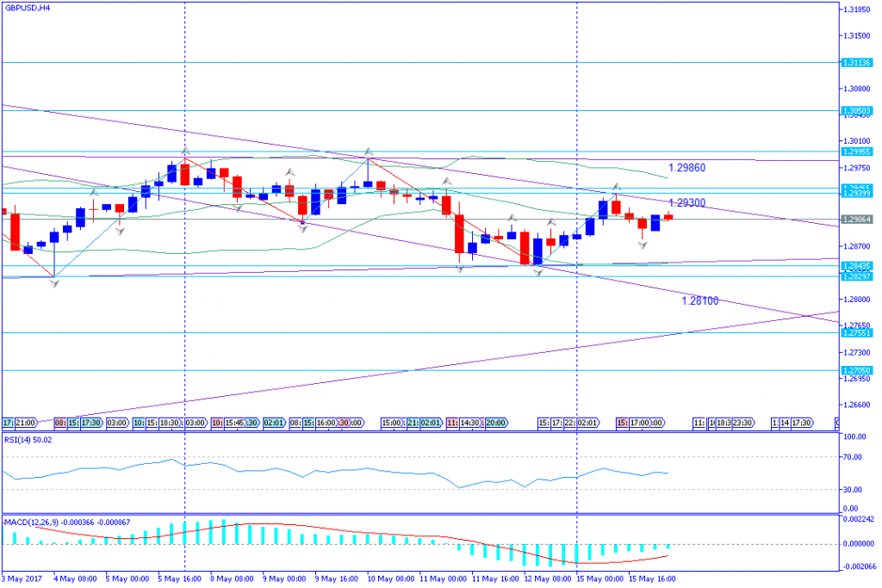The height and width of the screenshot is (588, 882).
Task: Click the 23:30 event marker at far right
Action: [742, 423]
